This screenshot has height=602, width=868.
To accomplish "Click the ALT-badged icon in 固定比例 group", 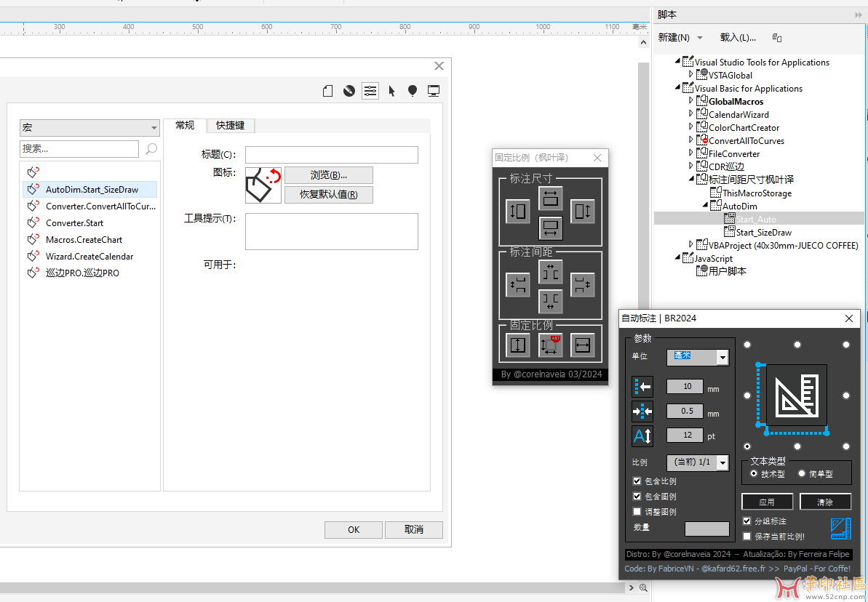I will tap(550, 345).
